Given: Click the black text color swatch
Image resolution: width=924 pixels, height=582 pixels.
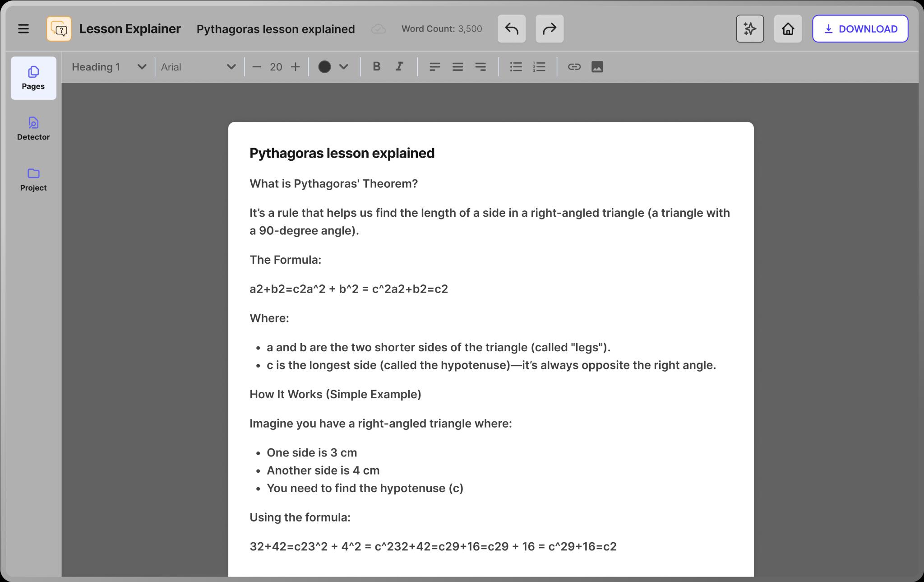Looking at the screenshot, I should coord(324,67).
